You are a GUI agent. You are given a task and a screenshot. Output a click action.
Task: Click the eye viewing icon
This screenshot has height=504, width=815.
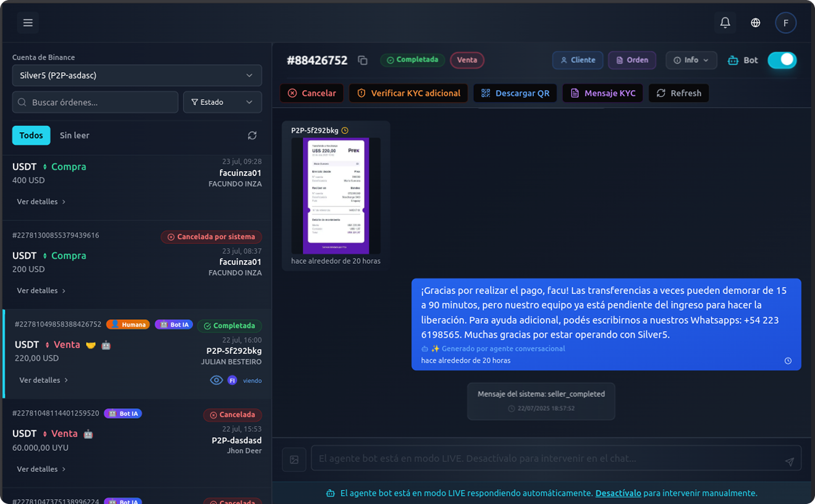[216, 380]
